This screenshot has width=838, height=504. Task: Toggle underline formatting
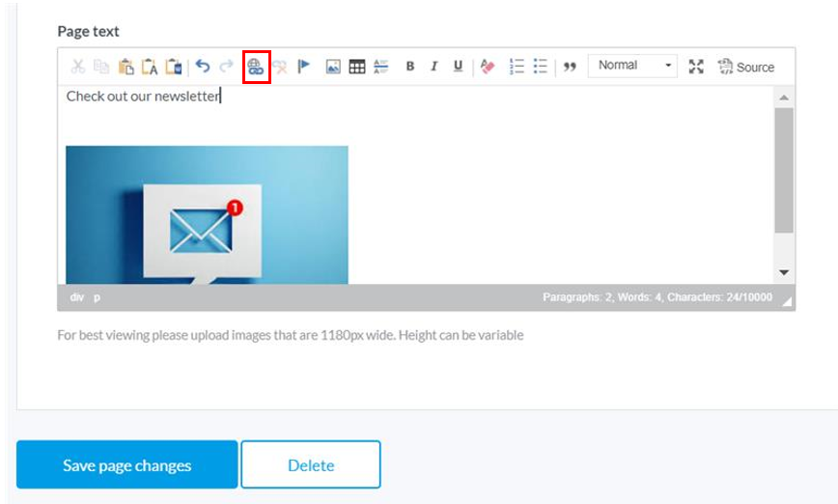[x=458, y=67]
